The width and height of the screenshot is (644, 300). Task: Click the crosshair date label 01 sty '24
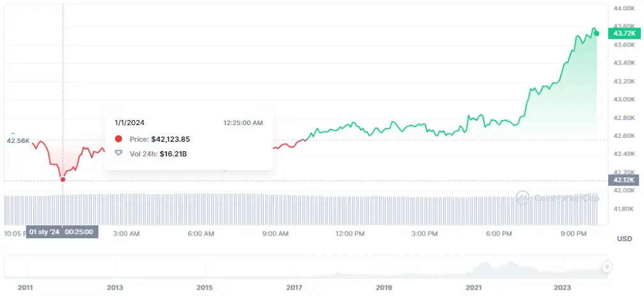(44, 232)
